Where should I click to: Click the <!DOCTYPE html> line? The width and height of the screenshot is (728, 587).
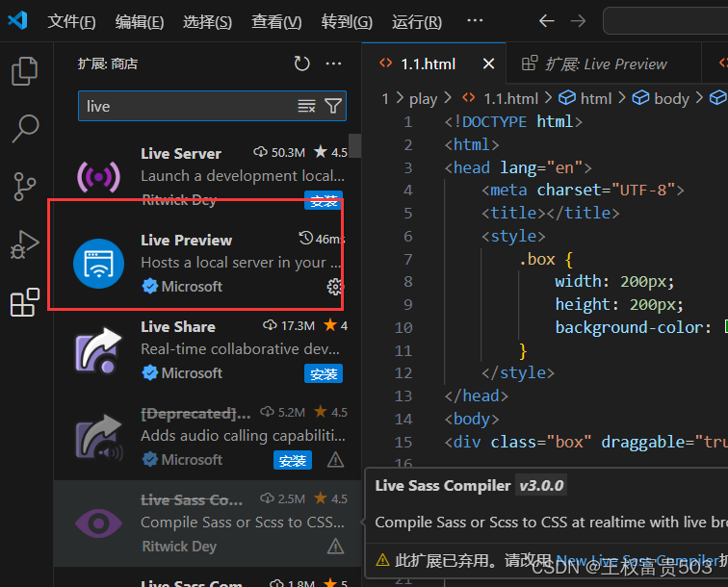(512, 121)
